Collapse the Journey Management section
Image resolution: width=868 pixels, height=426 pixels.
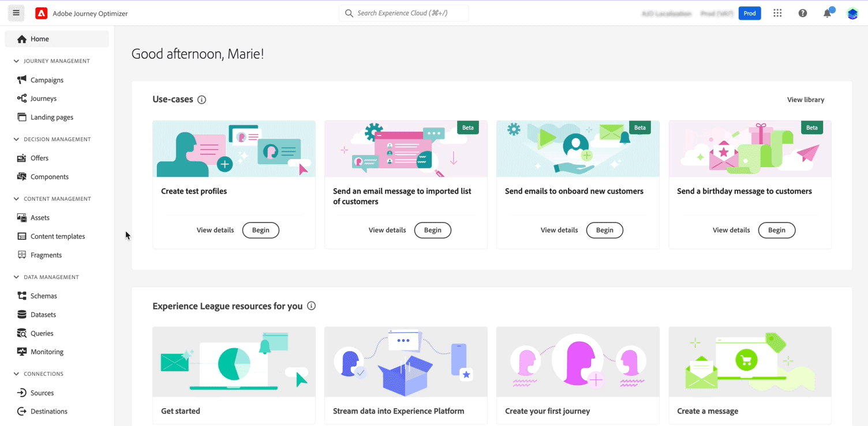pyautogui.click(x=16, y=61)
